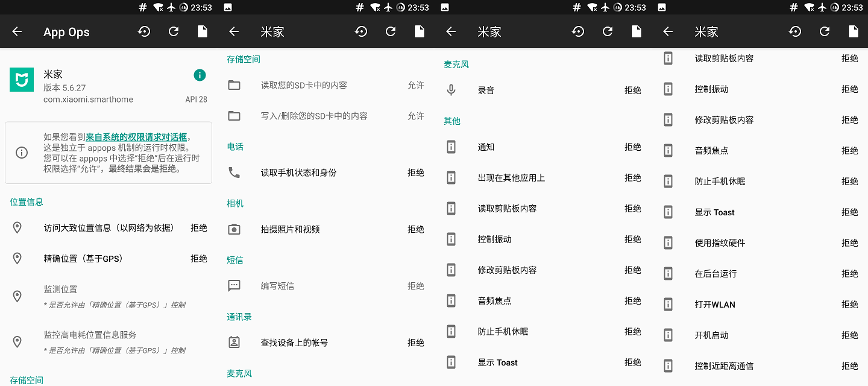Screen dimensions: 868x386
Task: Select the 访问大致位置信息（以网络为依据） label
Action: click(108, 228)
